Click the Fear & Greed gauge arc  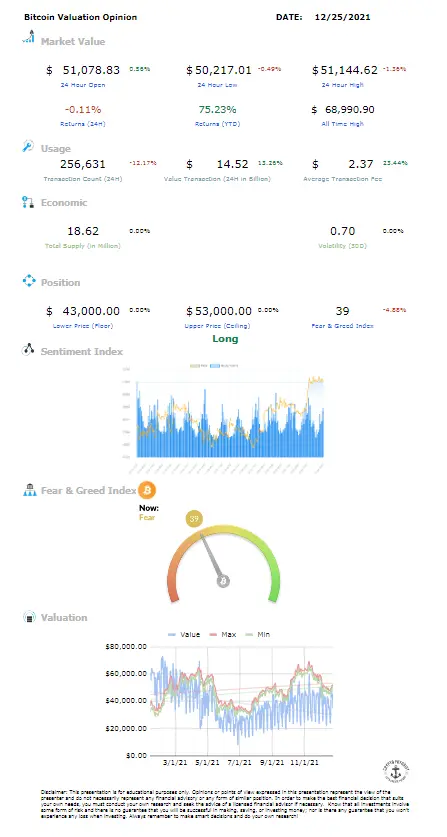(x=223, y=563)
